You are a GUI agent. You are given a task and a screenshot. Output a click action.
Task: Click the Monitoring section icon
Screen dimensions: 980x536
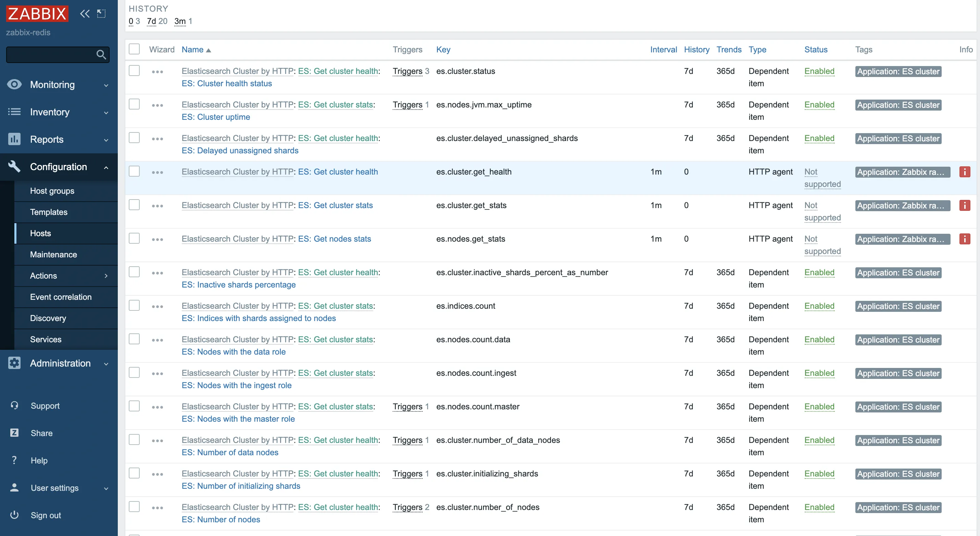(x=14, y=85)
